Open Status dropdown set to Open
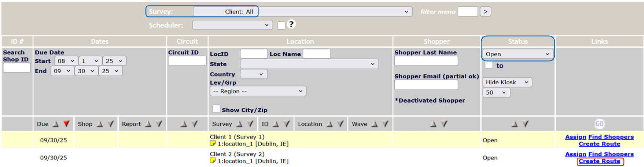 pos(517,54)
